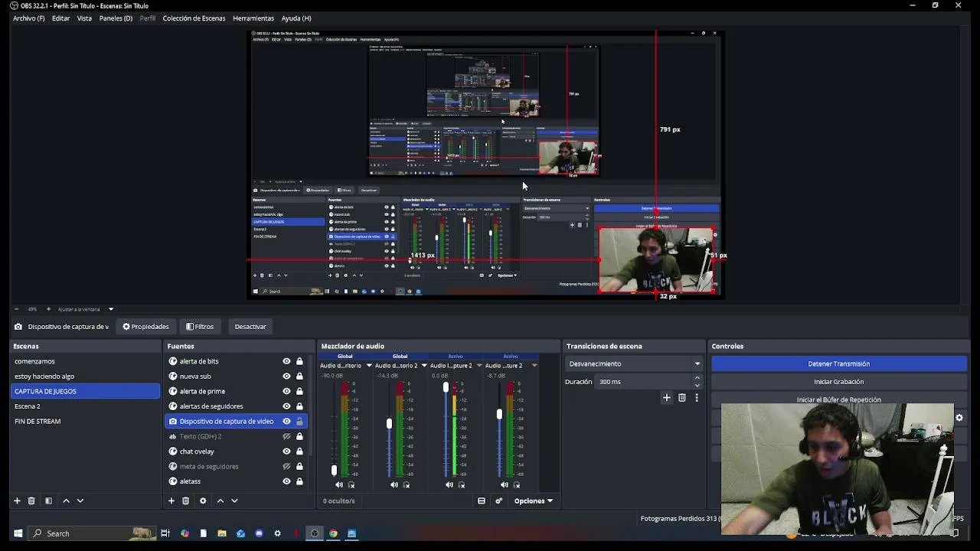This screenshot has width=980, height=551.
Task: Mute the Audio I...pture 2 channel speaker
Action: coord(449,484)
